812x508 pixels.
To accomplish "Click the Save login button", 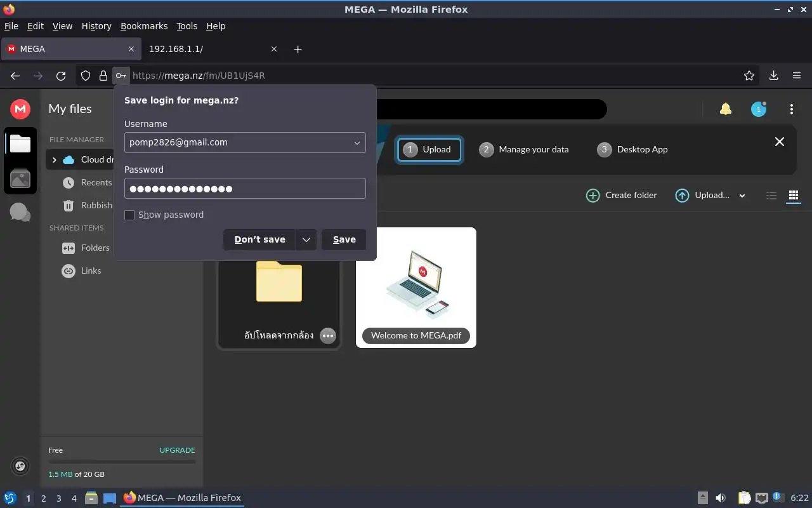I will point(344,239).
